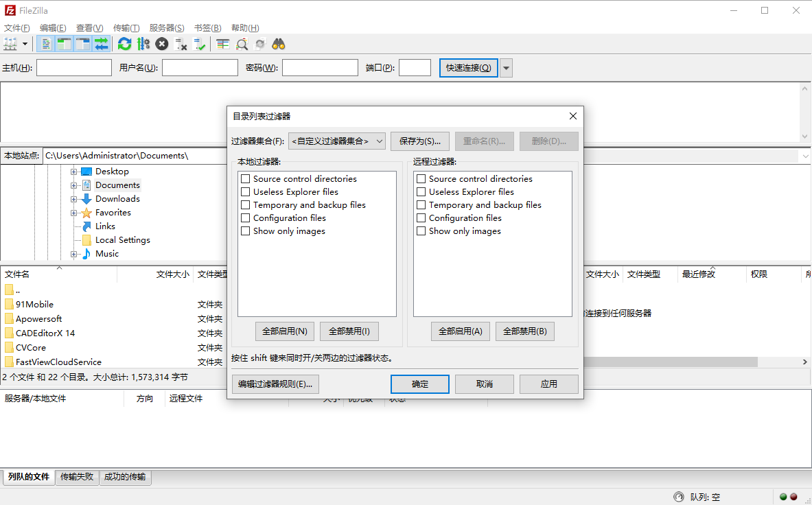
Task: Check Temporary and backup files remote filter
Action: click(x=421, y=204)
